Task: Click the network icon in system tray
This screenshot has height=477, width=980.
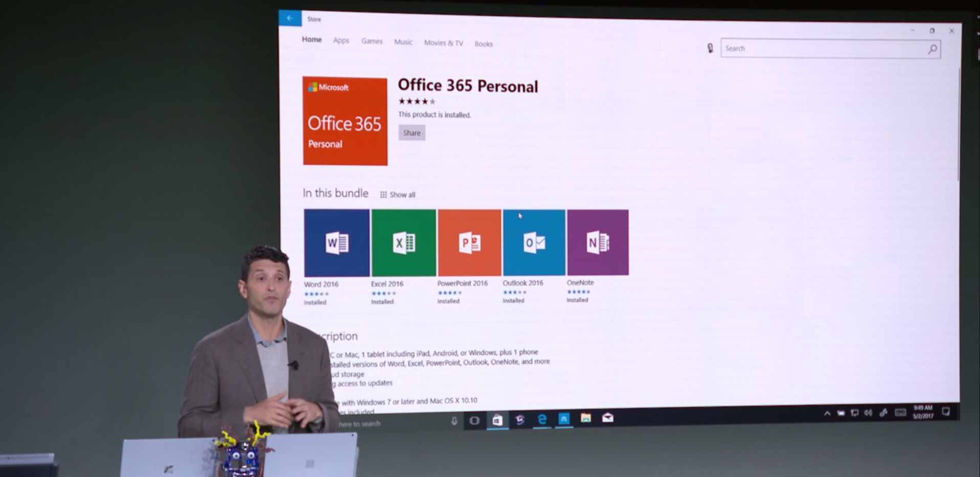Action: click(854, 413)
